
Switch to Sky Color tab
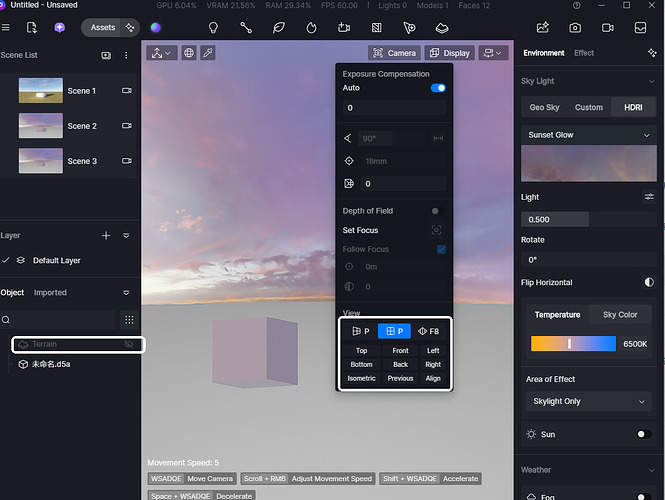(x=620, y=315)
